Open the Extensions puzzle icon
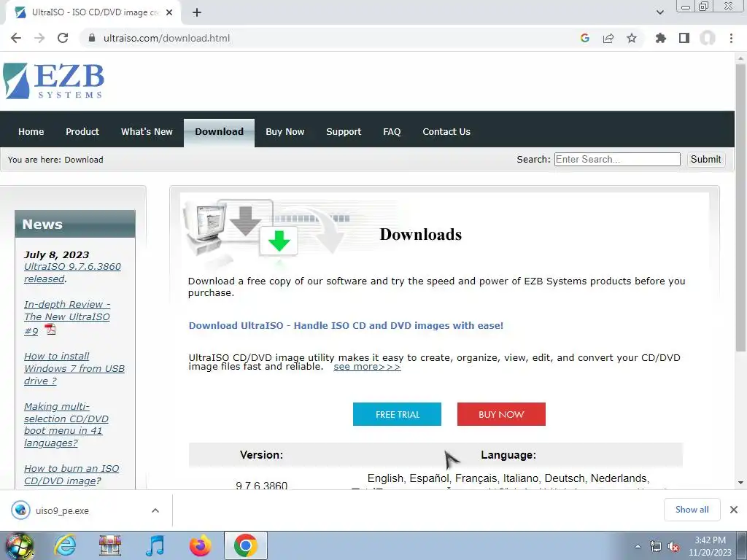 (x=660, y=38)
